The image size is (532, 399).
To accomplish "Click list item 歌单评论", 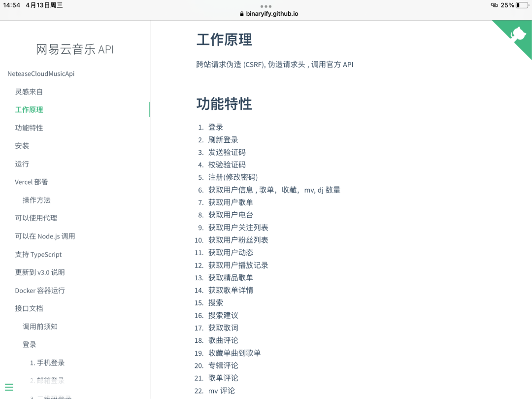I will (223, 378).
